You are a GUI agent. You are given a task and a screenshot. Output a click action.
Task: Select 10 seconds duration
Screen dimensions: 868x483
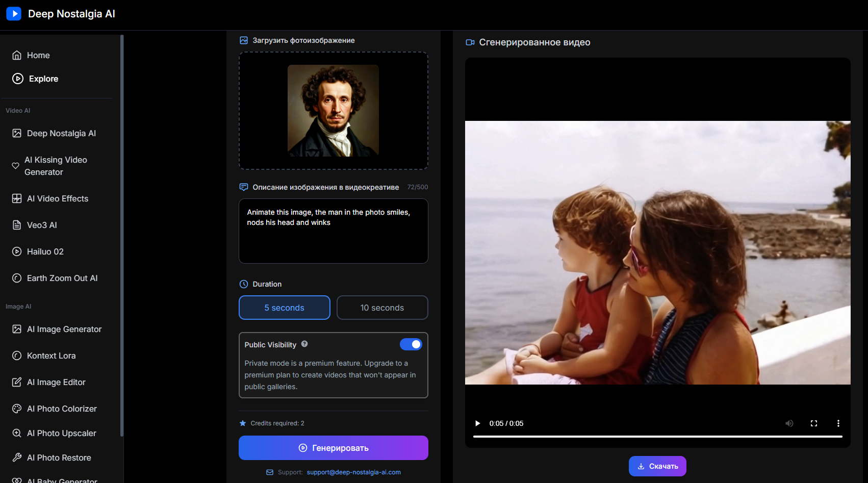[x=382, y=308]
